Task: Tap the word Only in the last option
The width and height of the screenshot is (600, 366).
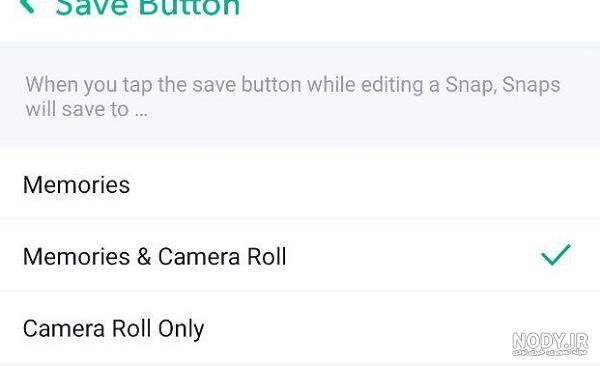Action: pyautogui.click(x=181, y=329)
